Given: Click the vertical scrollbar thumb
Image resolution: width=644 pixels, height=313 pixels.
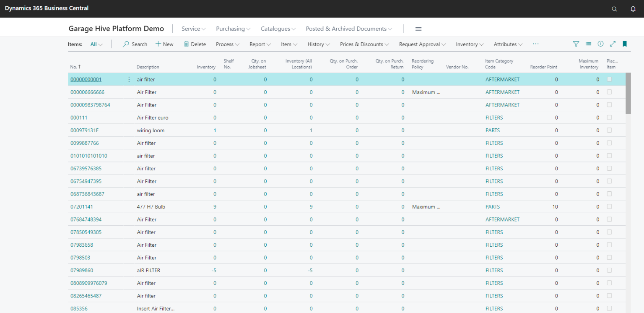Looking at the screenshot, I should click(x=628, y=93).
